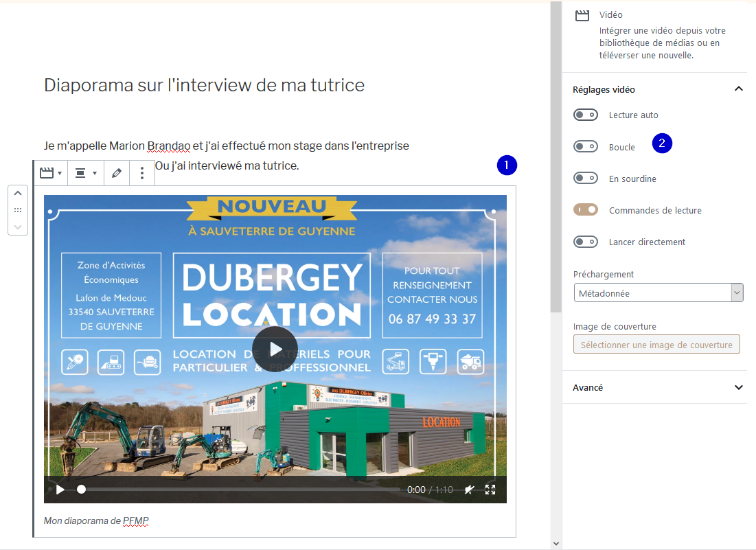Click the Préchargement label
Screen dimensions: 756x550
coord(603,274)
